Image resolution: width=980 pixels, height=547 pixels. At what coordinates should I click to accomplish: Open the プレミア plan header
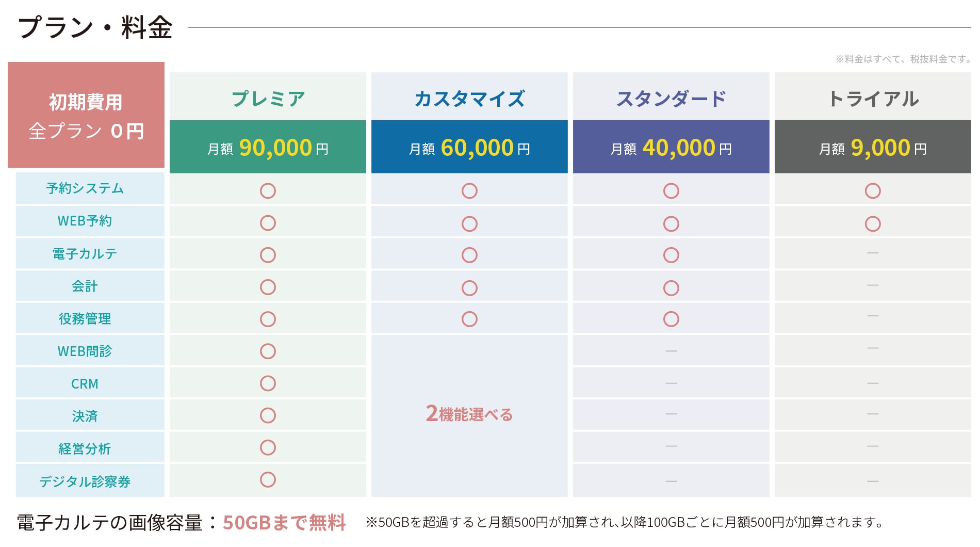[268, 97]
